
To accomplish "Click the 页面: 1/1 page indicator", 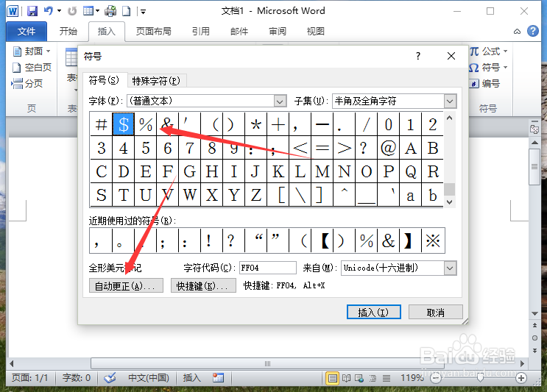I will click(x=29, y=378).
